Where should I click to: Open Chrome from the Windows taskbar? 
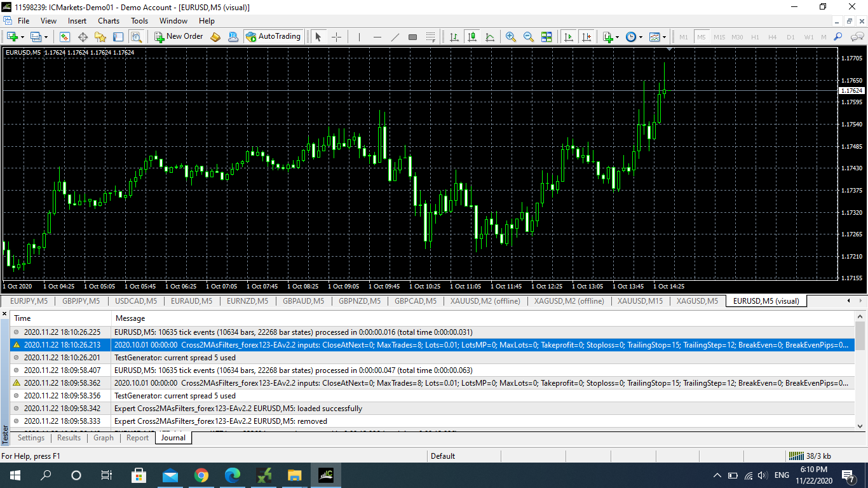[x=201, y=475]
